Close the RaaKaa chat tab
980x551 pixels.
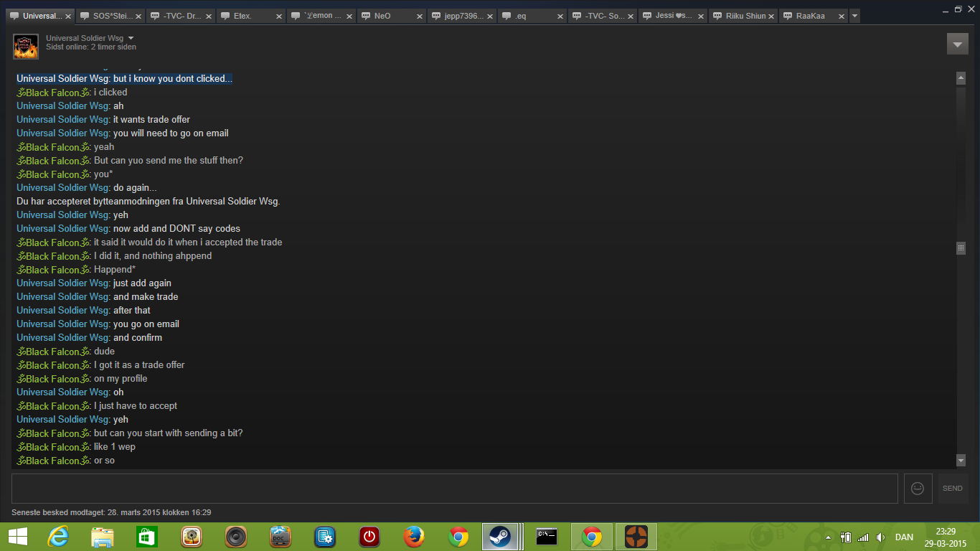[842, 16]
